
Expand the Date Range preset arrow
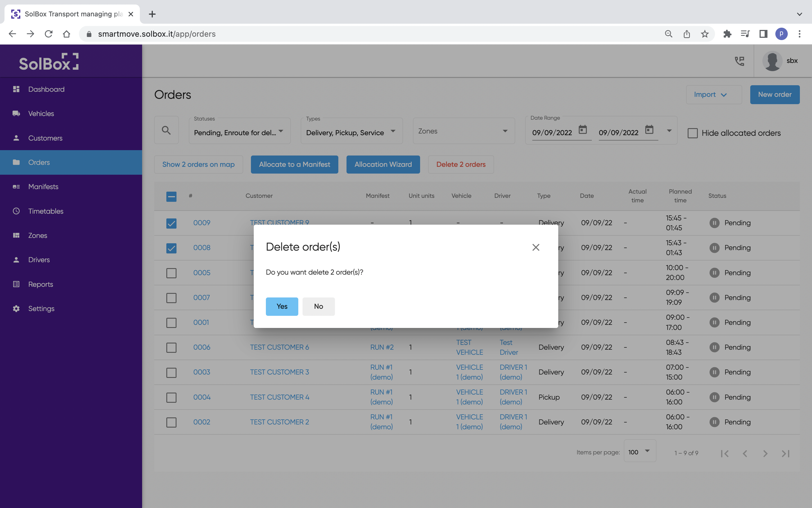(x=669, y=131)
